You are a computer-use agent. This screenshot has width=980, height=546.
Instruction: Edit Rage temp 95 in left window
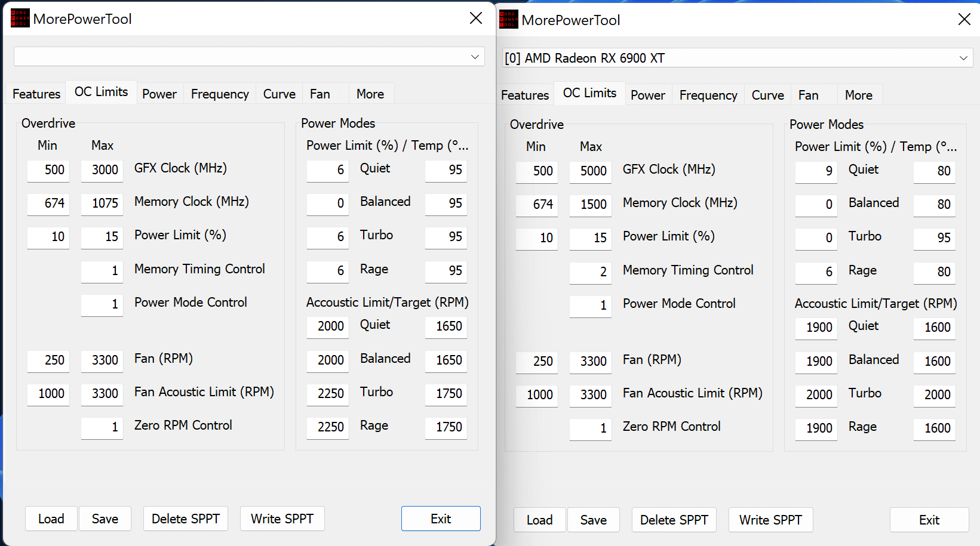446,271
